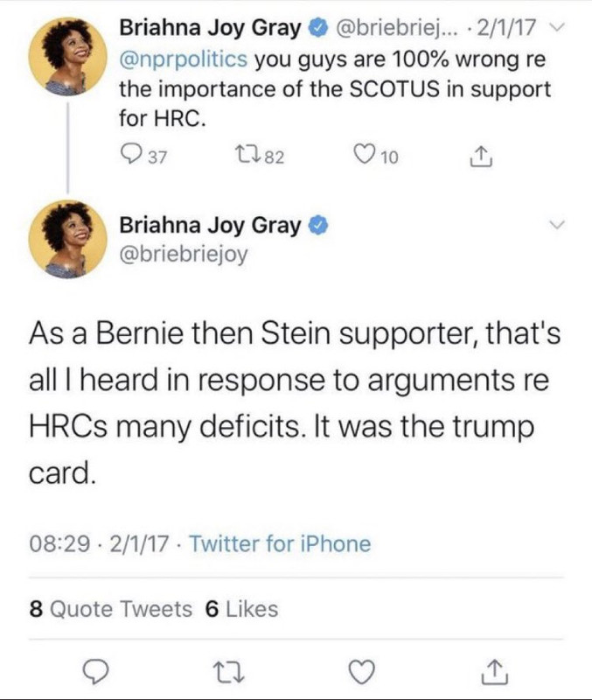
Task: Tap the avatar on the main tweet
Action: click(x=67, y=239)
